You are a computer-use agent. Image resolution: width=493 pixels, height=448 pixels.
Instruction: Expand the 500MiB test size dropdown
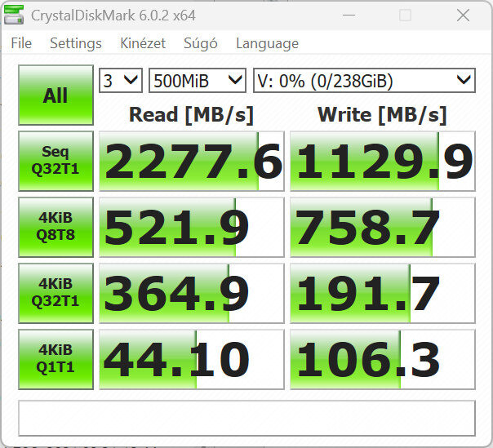coord(198,81)
